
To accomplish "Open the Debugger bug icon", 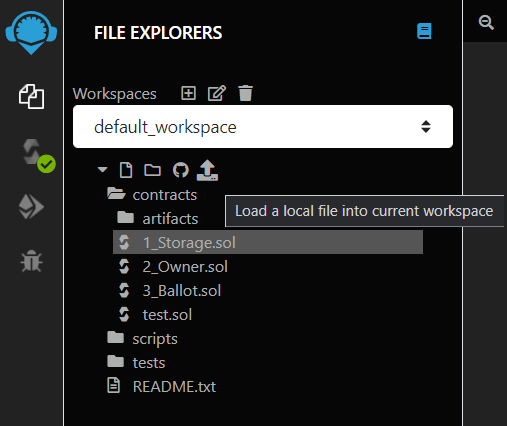I will coord(31,261).
